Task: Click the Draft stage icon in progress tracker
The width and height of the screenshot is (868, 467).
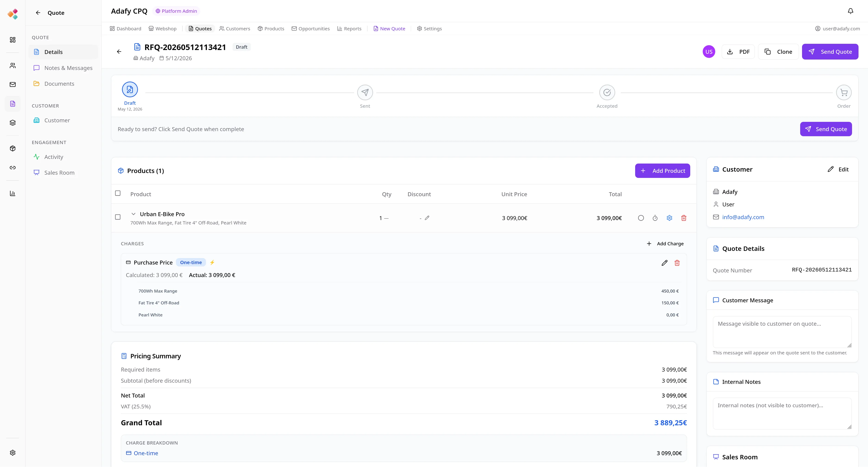Action: coord(130,90)
